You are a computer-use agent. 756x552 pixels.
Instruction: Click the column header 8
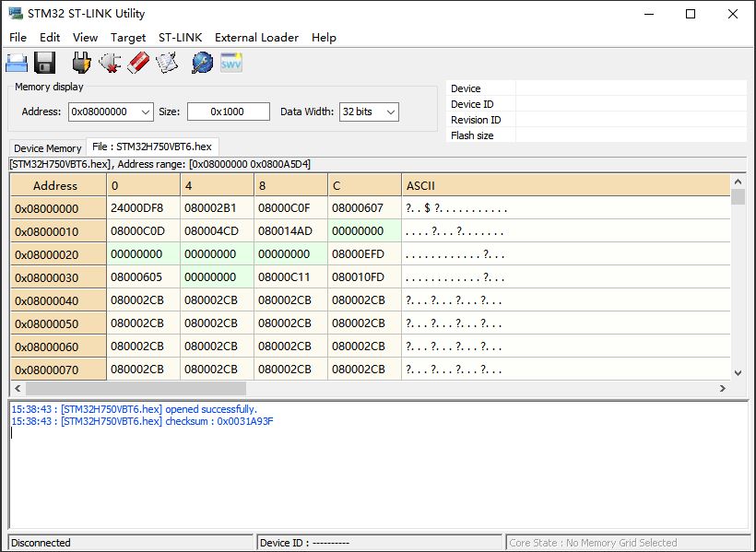pyautogui.click(x=290, y=185)
